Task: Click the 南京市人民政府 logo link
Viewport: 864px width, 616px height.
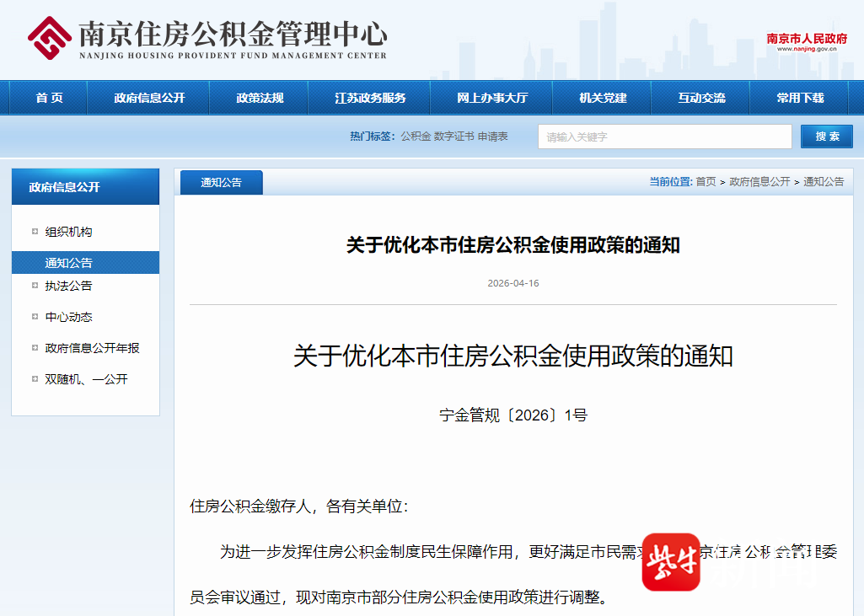Action: point(806,41)
